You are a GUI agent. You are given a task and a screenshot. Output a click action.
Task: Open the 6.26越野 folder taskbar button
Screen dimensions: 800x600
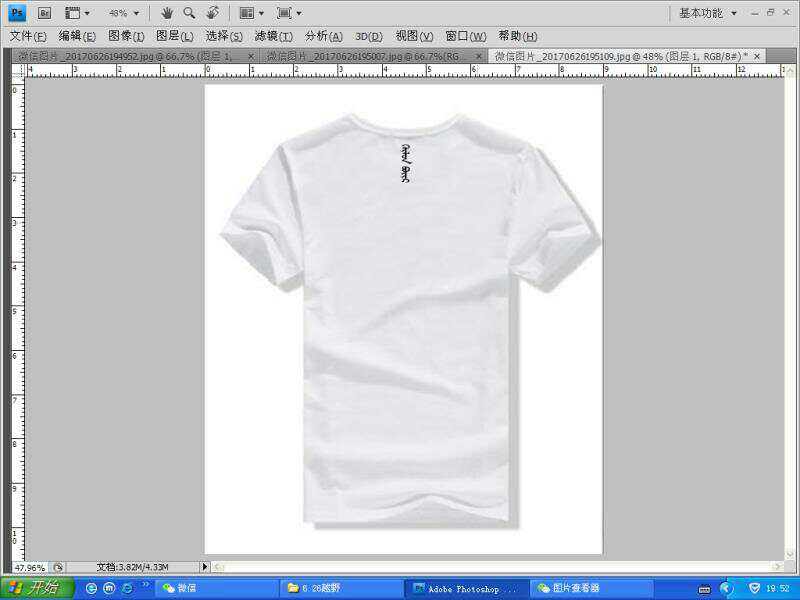342,588
